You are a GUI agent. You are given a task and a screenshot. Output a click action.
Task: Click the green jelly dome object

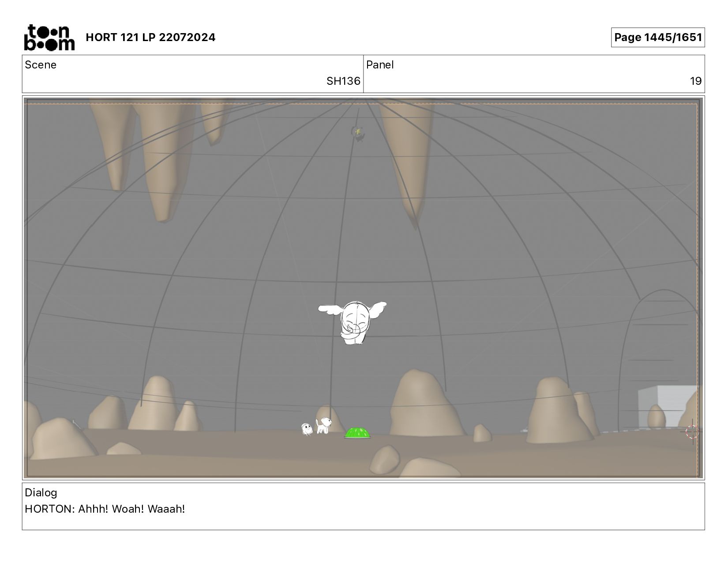point(357,433)
